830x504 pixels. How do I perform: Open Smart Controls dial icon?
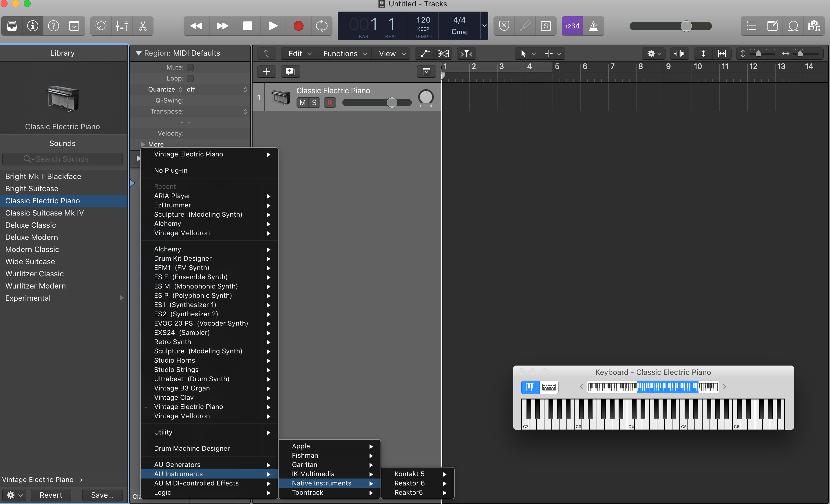click(101, 26)
